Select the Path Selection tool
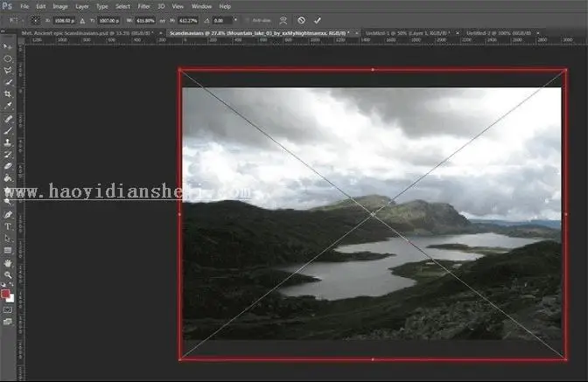588x382 pixels. click(8, 238)
